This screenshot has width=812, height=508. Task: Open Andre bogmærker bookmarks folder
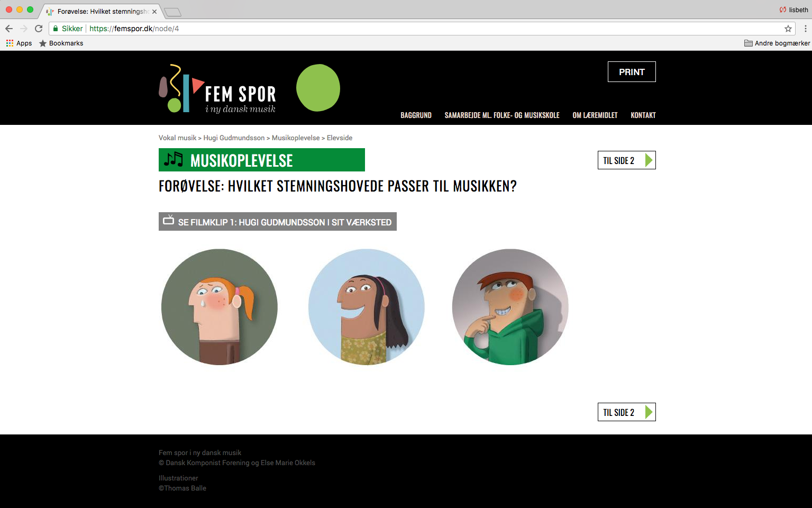point(777,43)
